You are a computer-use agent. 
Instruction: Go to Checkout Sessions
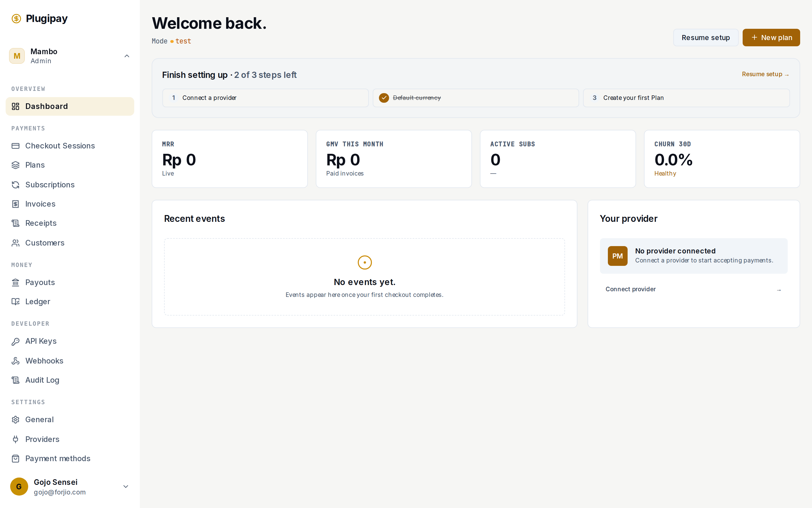coord(70,146)
